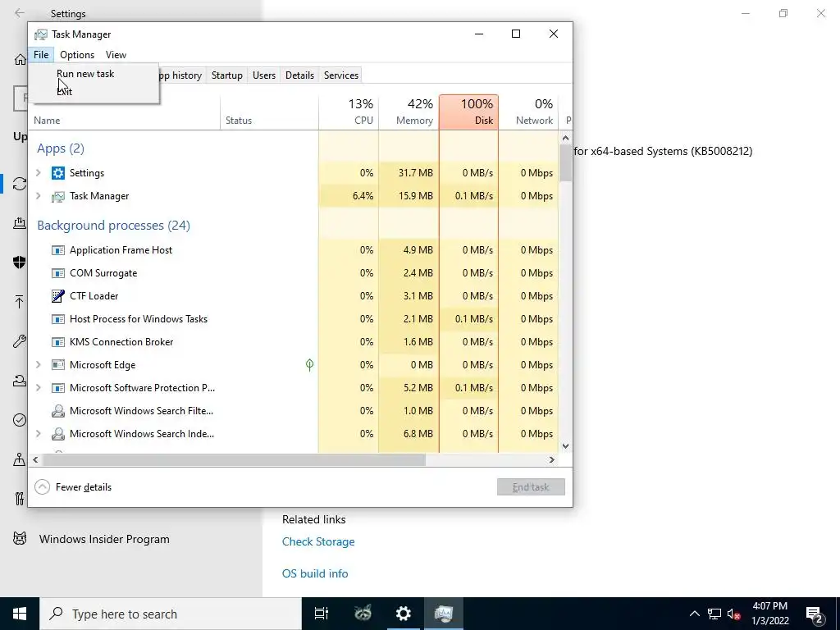Open the notification center icon
Image resolution: width=840 pixels, height=630 pixels.
click(x=815, y=614)
